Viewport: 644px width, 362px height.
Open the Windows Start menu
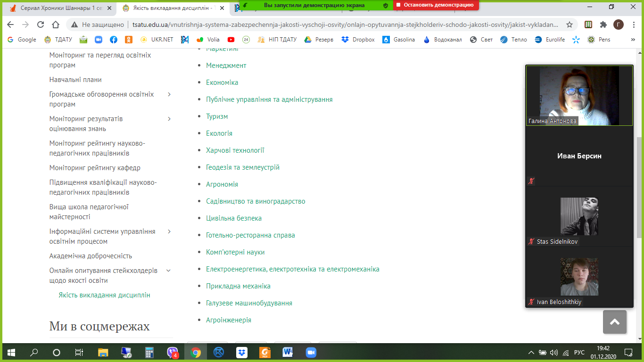tap(11, 353)
